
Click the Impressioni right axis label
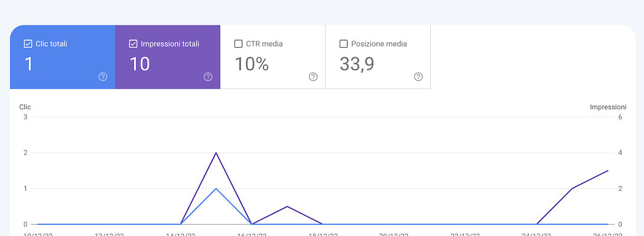click(x=607, y=107)
